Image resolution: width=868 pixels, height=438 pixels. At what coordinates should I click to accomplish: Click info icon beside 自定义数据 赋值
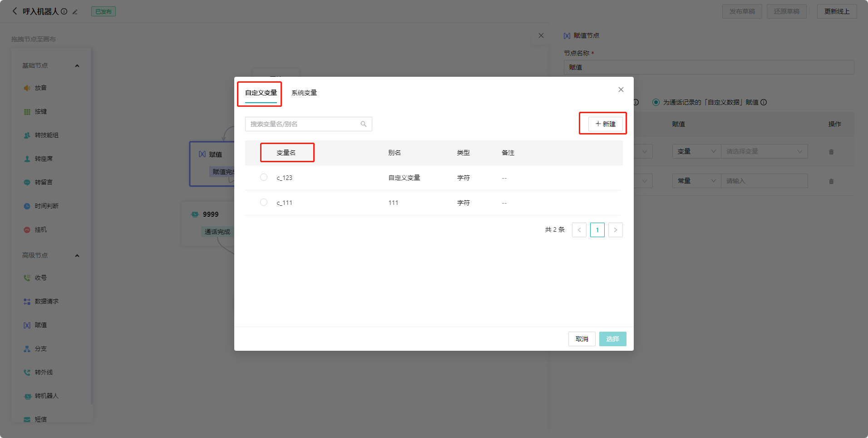tap(764, 102)
